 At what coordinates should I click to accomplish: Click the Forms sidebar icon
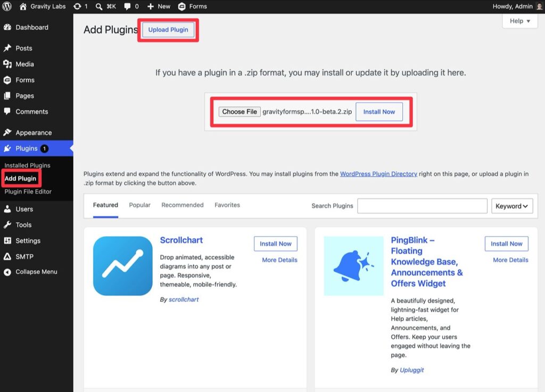7,80
